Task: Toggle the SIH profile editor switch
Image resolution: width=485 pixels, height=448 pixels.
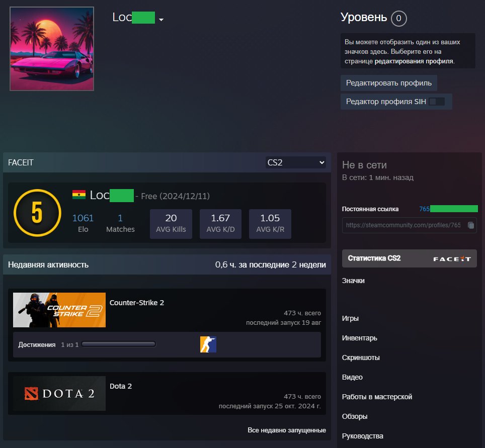Action: 437,102
